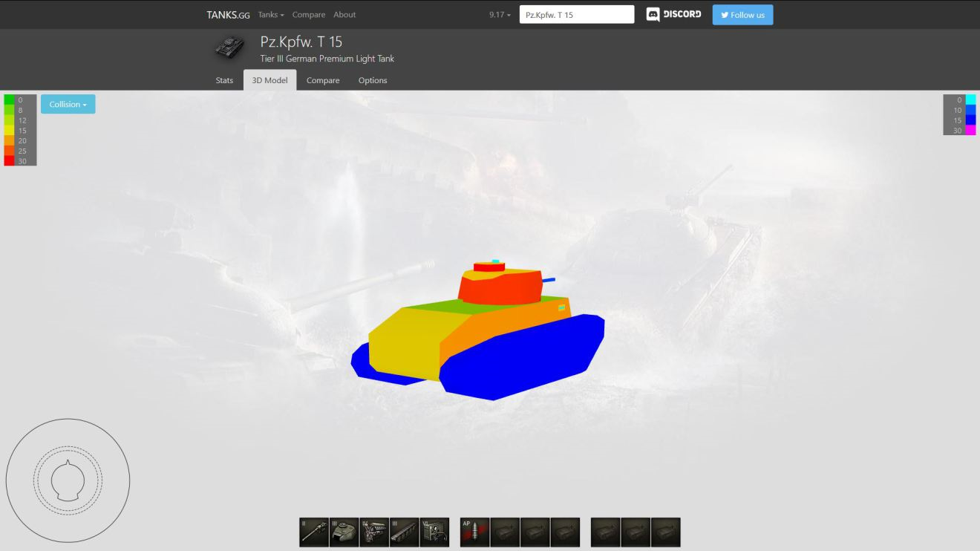
Task: Click the Follow us Twitter button
Action: pos(742,15)
